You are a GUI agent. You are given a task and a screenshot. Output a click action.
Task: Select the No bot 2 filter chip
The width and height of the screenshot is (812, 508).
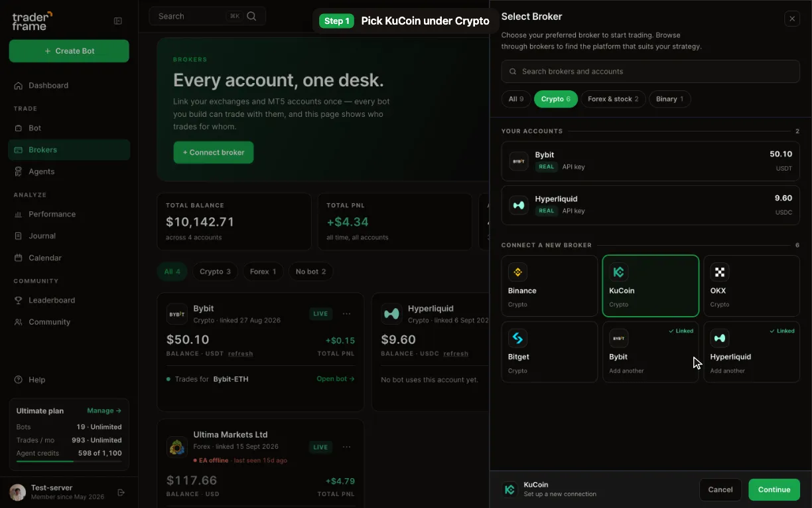tap(310, 272)
